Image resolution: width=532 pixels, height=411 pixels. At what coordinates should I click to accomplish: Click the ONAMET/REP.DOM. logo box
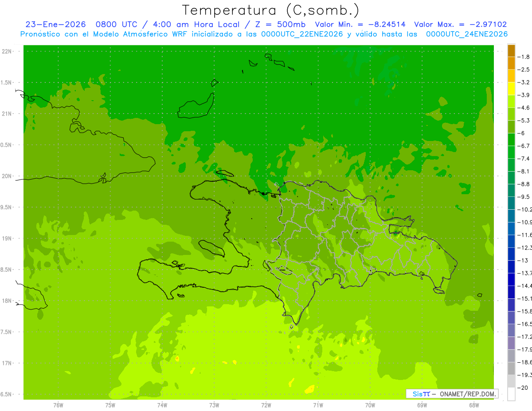tap(452, 394)
